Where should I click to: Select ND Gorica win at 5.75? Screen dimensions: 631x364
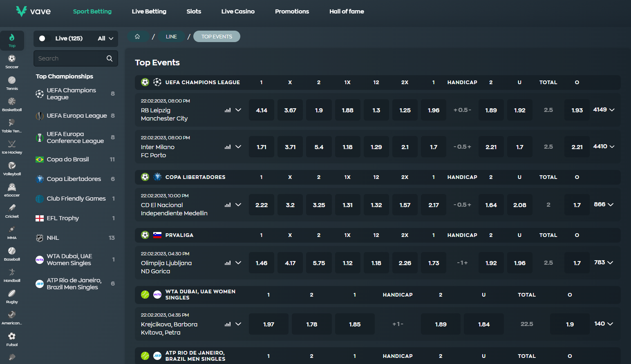(x=319, y=263)
